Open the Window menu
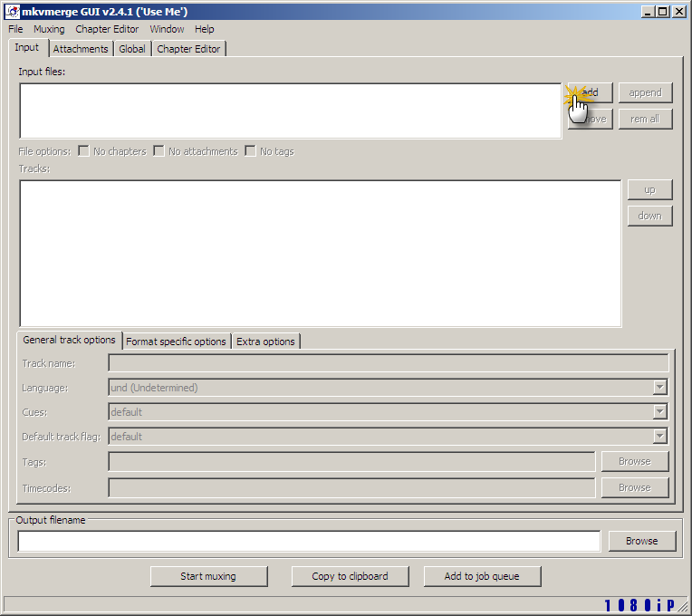Viewport: 692px width, 616px height. tap(167, 29)
